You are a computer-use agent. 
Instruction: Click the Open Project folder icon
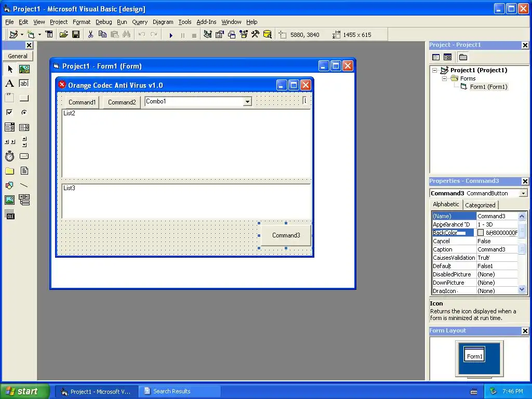[63, 35]
